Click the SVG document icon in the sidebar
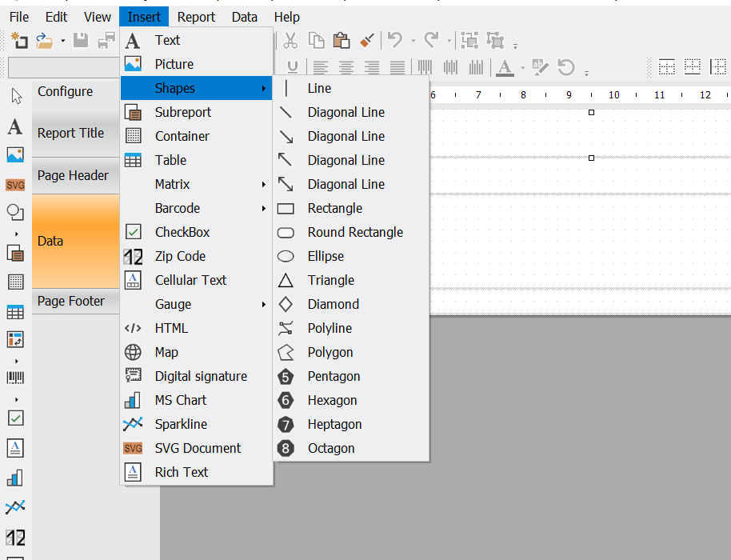 (16, 184)
